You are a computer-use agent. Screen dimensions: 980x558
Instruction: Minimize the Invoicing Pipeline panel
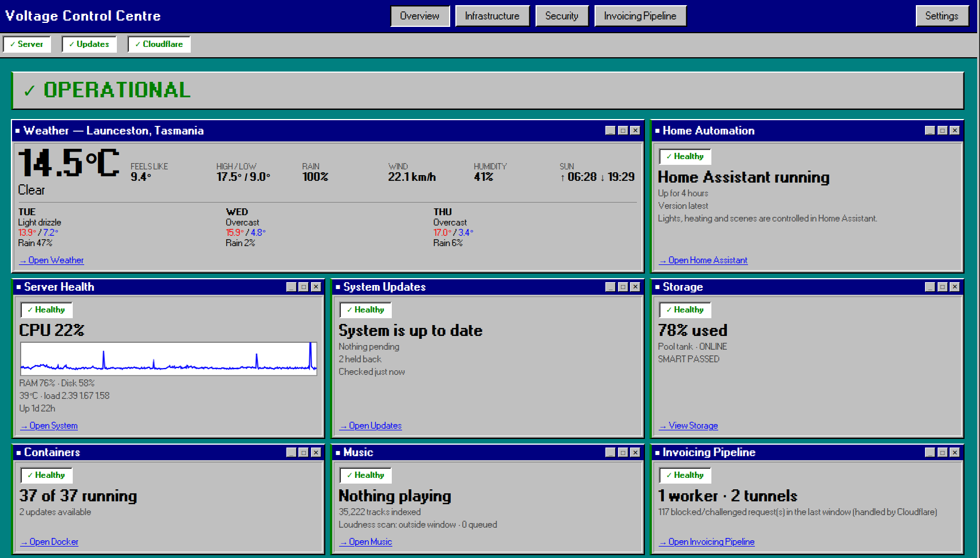tap(930, 452)
